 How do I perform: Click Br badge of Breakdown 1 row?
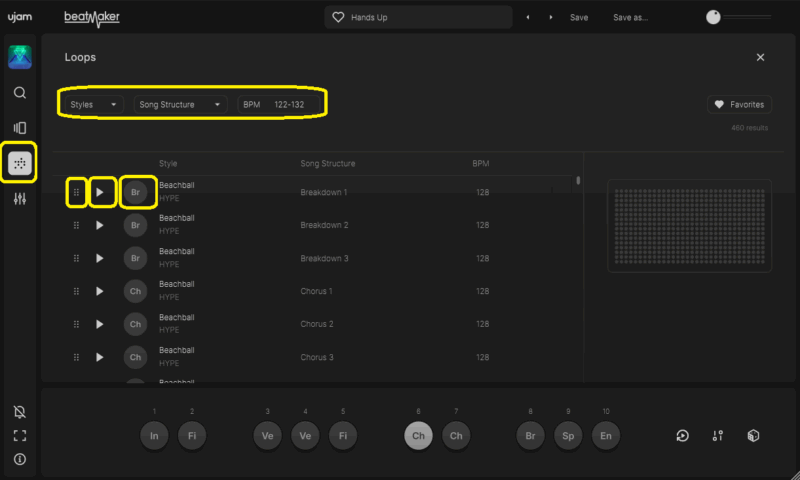tap(135, 192)
